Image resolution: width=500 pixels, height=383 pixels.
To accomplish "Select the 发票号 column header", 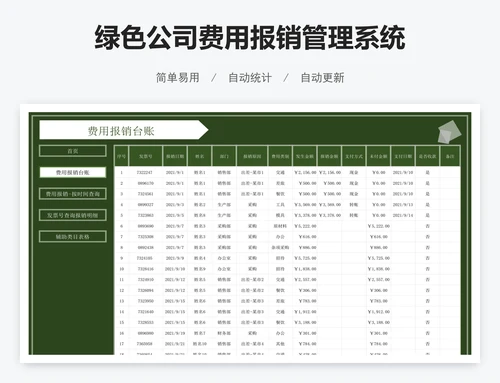I will point(146,156).
